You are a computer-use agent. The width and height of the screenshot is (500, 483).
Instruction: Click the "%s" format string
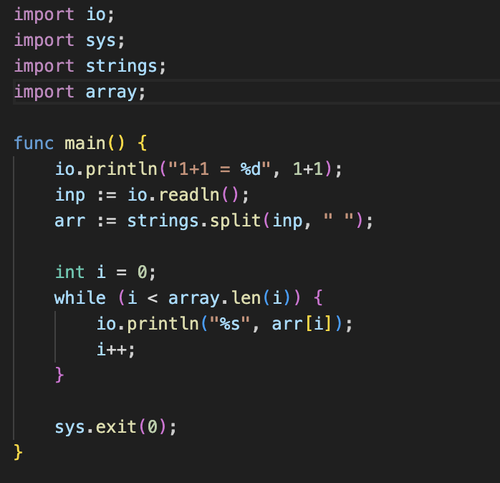click(230, 323)
